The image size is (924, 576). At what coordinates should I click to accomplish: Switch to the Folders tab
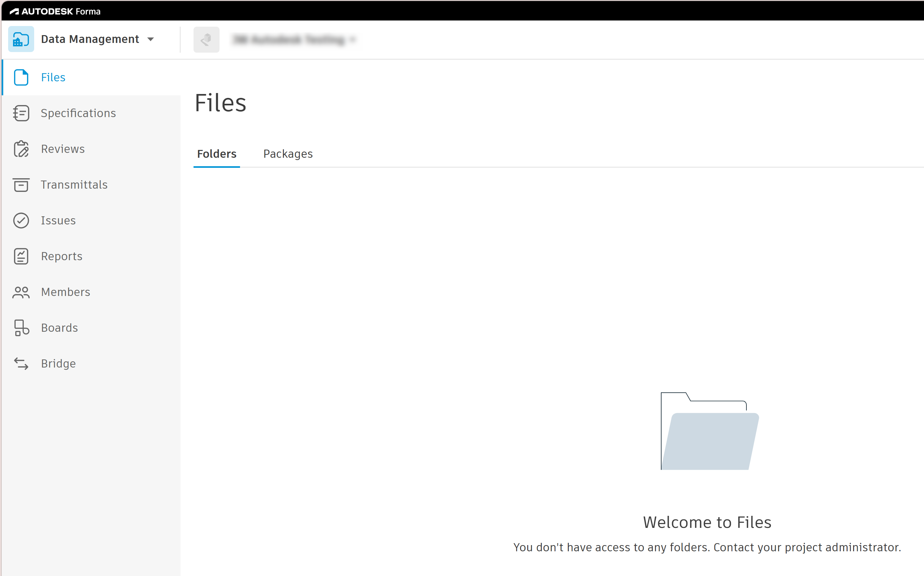217,154
